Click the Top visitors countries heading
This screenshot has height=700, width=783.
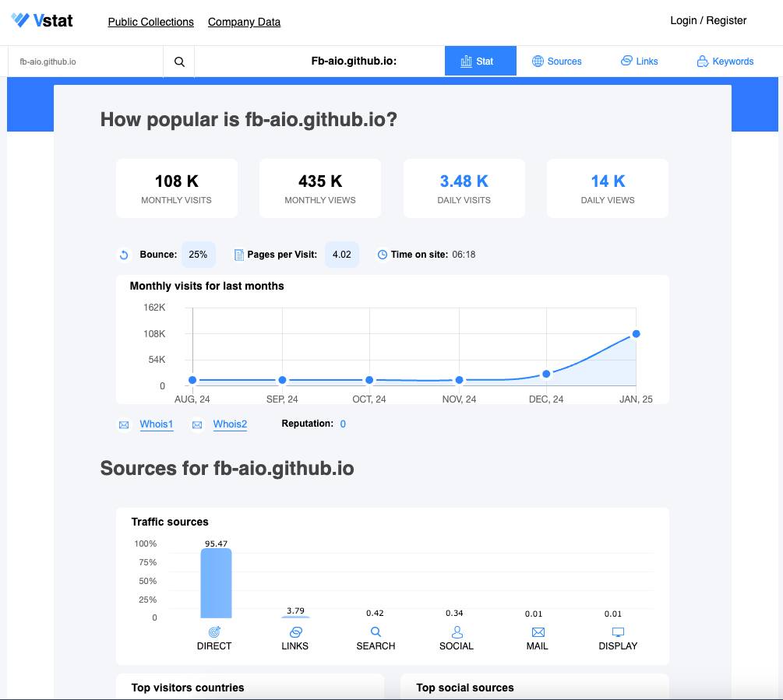[188, 688]
